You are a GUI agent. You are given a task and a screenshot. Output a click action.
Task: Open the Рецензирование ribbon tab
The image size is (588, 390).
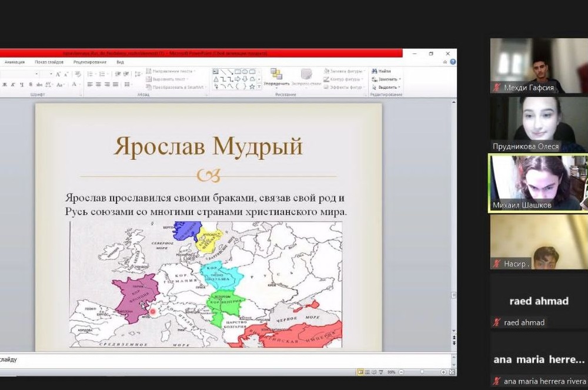point(90,62)
